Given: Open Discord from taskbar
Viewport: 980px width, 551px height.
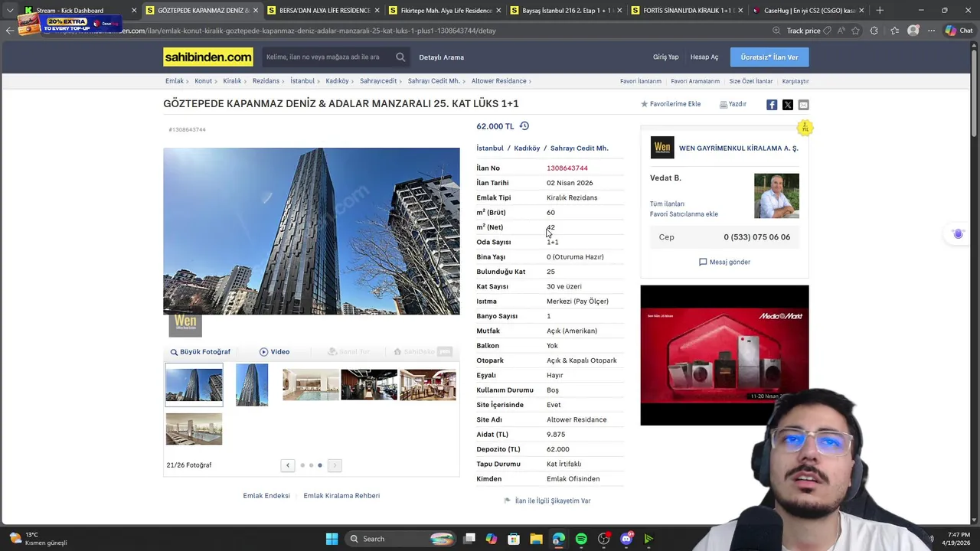Looking at the screenshot, I should point(626,539).
